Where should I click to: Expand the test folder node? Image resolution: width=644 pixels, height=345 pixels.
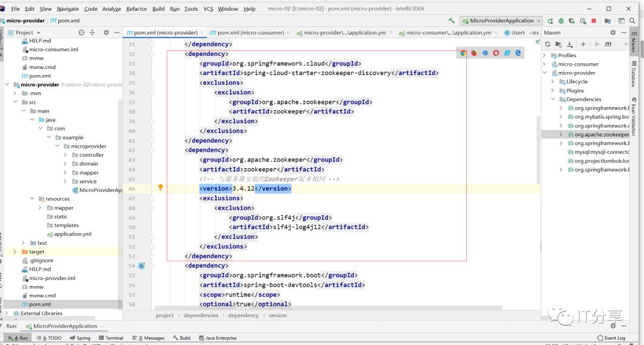coord(23,243)
